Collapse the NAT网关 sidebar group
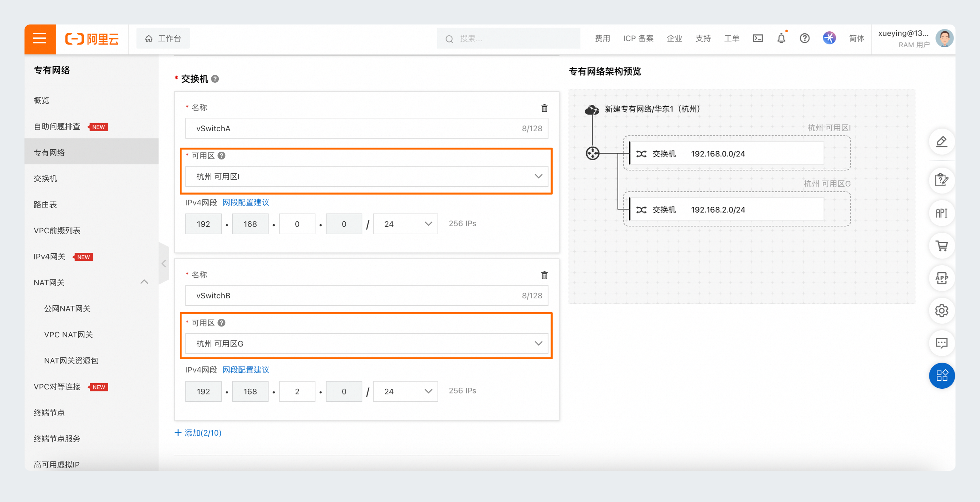 pyautogui.click(x=144, y=282)
